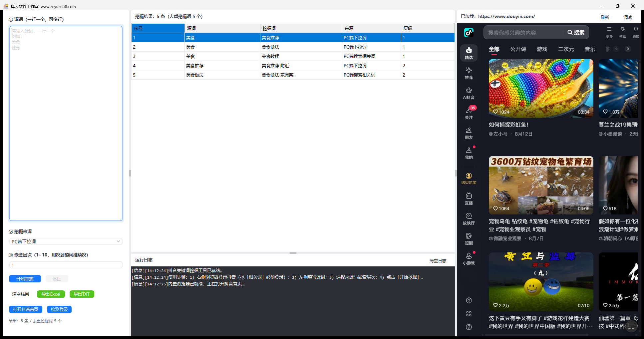Screen dimensions: 644x339
Task: Switch to the 公开课 tab
Action: pyautogui.click(x=518, y=49)
